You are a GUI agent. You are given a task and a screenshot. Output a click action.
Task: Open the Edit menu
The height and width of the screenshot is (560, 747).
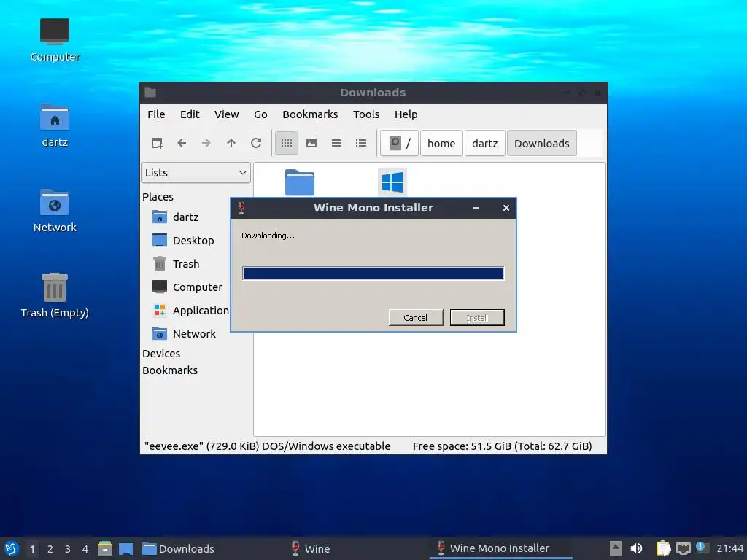pos(190,114)
